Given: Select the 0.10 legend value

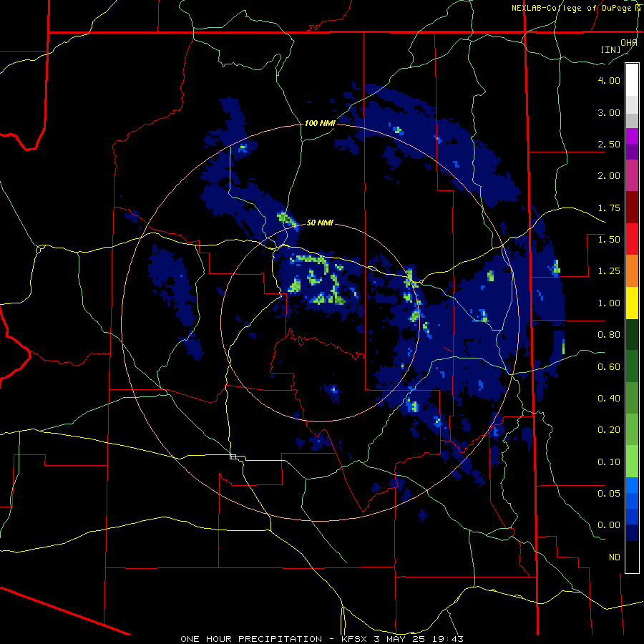Looking at the screenshot, I should tap(609, 462).
